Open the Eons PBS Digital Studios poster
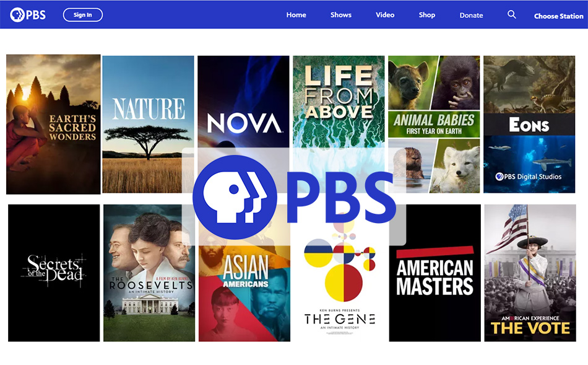The width and height of the screenshot is (588, 365). point(529,125)
